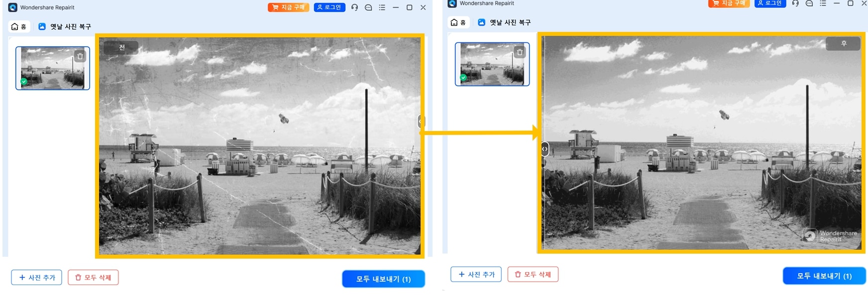This screenshot has width=868, height=296.
Task: Select the beach photo thumbnail in right window
Action: tap(492, 64)
